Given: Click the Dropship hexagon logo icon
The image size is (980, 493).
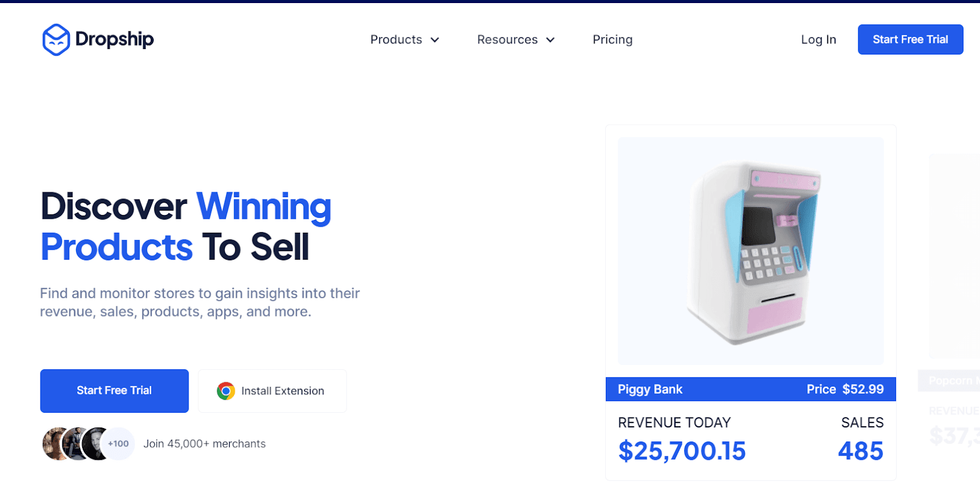Looking at the screenshot, I should [56, 40].
